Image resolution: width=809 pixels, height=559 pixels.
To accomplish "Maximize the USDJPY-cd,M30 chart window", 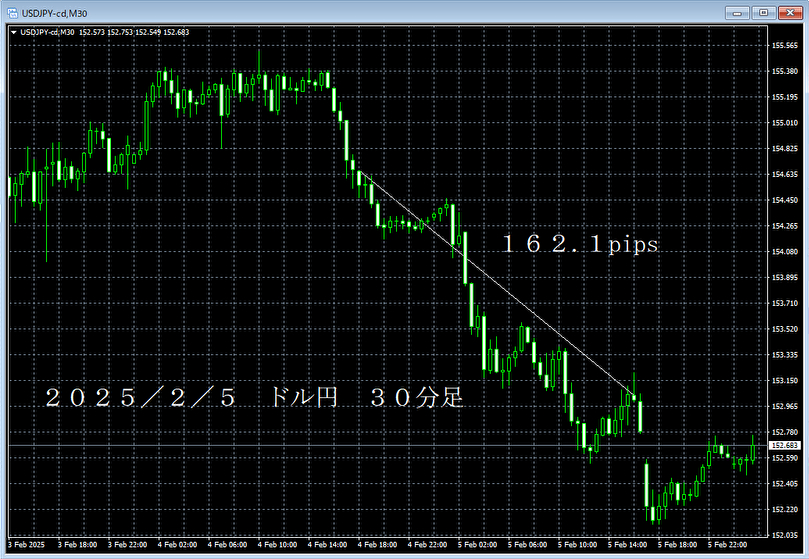I will click(763, 12).
